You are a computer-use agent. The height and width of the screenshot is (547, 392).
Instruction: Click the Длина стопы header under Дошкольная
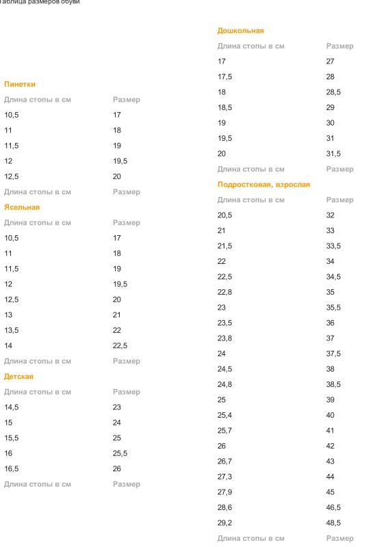click(250, 46)
